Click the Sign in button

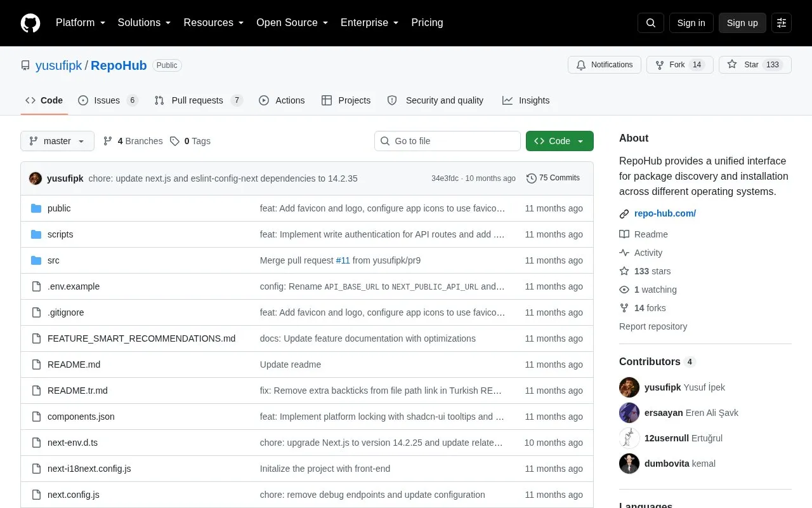(x=691, y=23)
